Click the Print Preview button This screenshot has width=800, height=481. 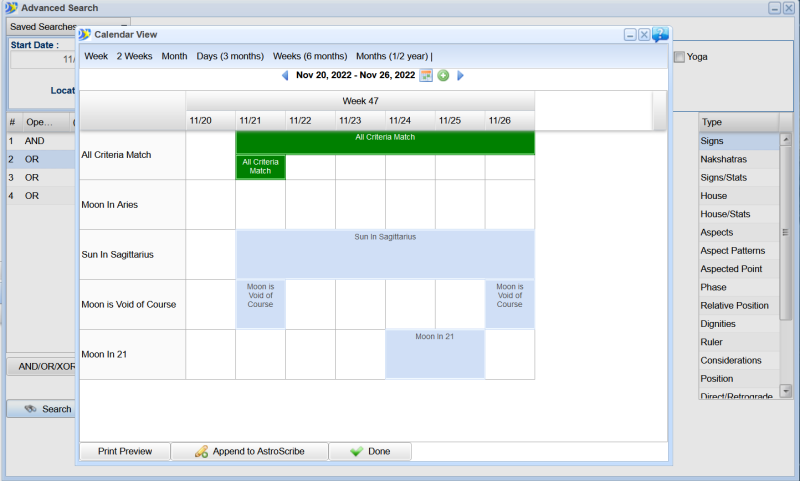click(125, 452)
